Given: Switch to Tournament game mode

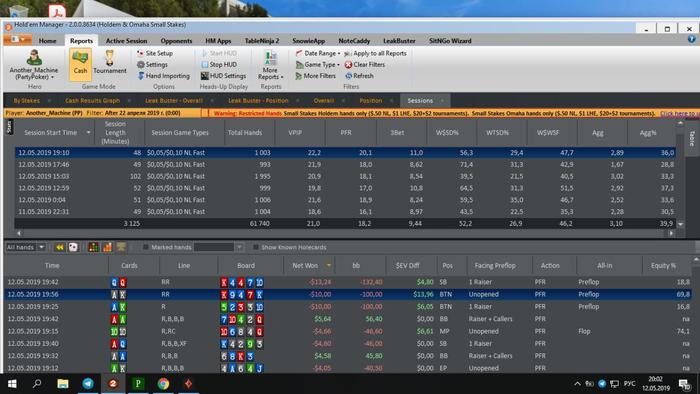Looking at the screenshot, I should [x=110, y=63].
